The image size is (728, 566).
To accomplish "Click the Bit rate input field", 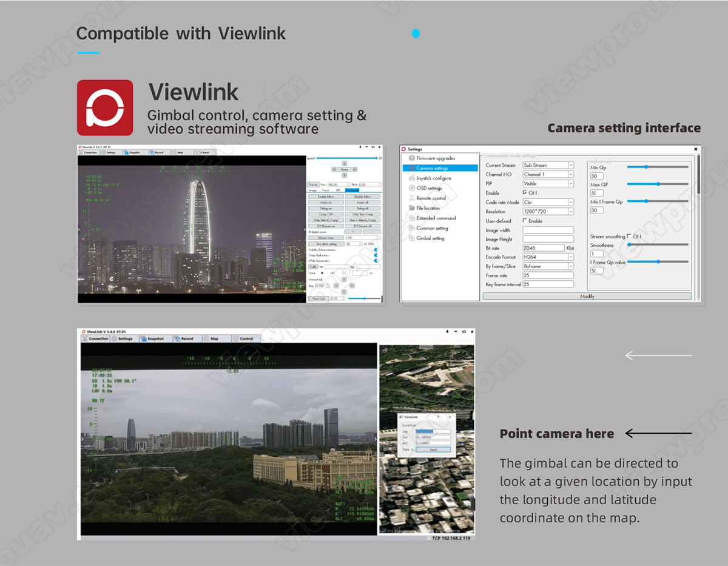I will [544, 248].
